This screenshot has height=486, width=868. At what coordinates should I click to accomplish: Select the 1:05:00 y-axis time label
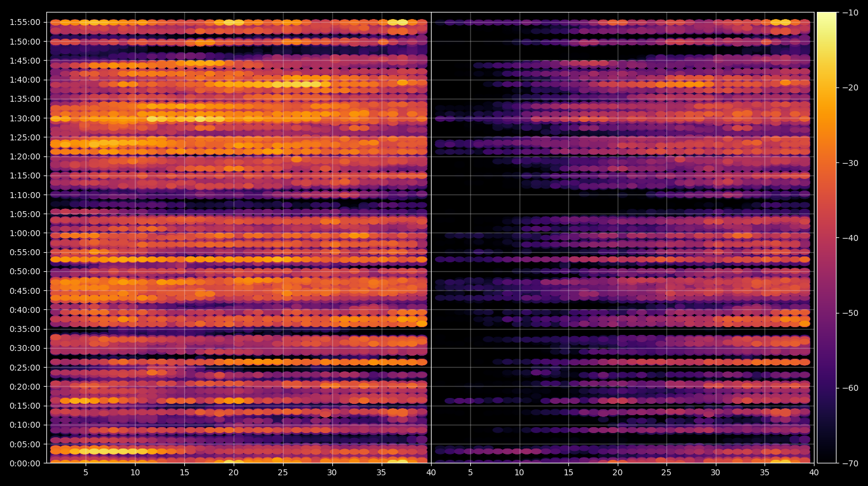(25, 214)
